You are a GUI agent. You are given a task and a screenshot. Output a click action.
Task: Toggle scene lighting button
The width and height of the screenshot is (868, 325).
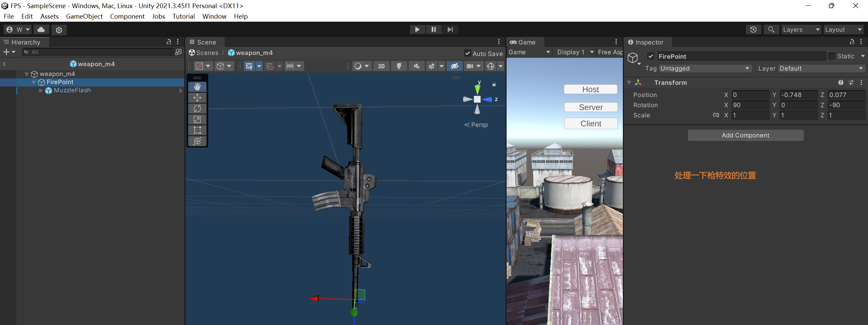(399, 66)
